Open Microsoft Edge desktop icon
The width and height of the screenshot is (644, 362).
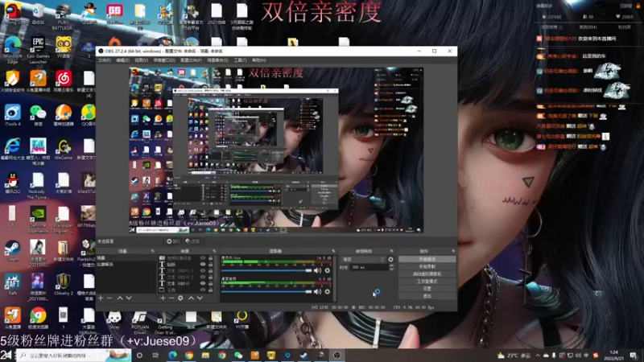point(12,50)
